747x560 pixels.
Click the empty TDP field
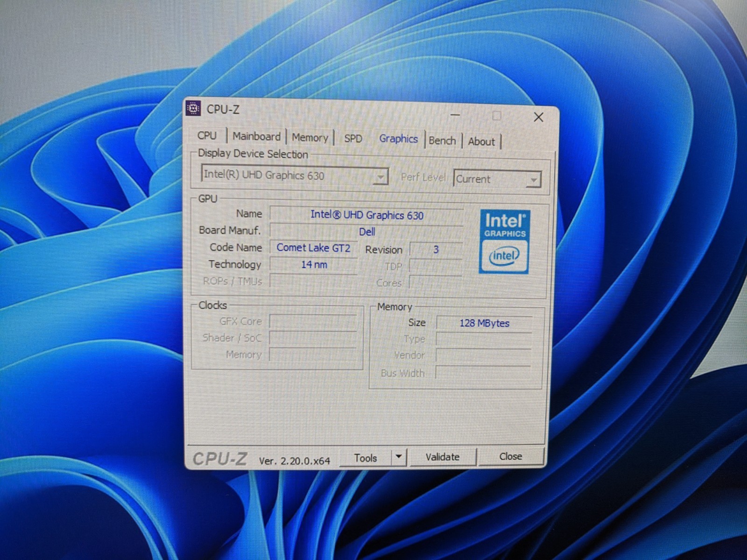coord(436,266)
